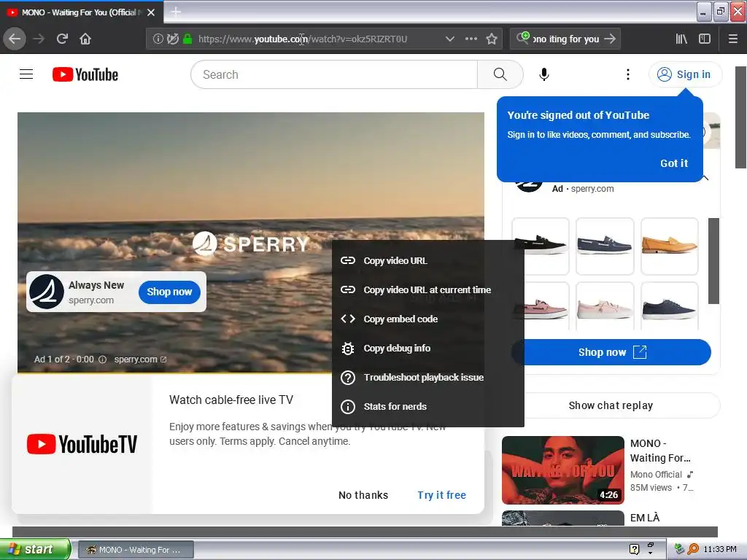Close the MONO - Waiting For You tab
The height and width of the screenshot is (560, 747).
(x=151, y=12)
